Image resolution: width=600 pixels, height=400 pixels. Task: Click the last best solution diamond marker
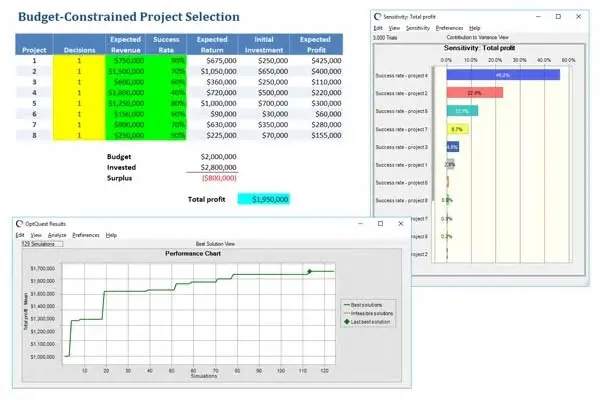point(310,271)
